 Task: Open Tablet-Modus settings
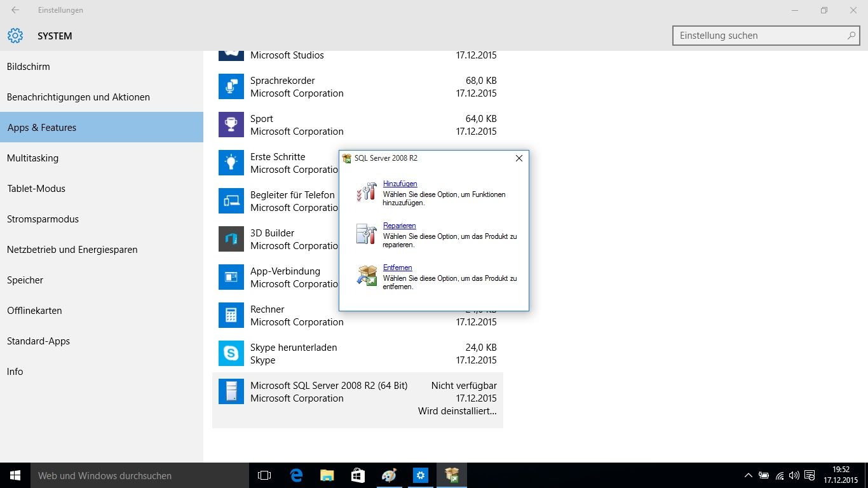[x=102, y=189]
